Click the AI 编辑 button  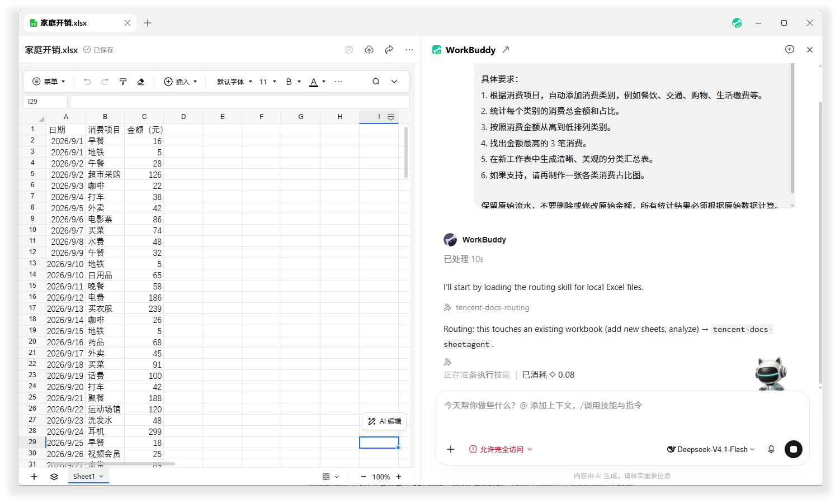click(385, 421)
